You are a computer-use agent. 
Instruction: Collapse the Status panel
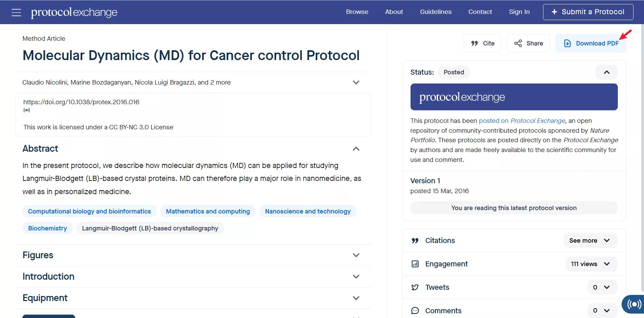pos(606,72)
